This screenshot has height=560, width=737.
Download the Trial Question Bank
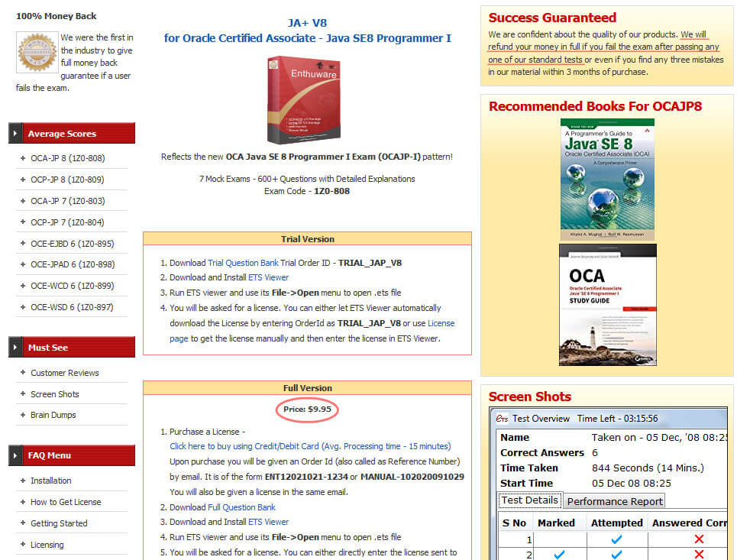(243, 263)
